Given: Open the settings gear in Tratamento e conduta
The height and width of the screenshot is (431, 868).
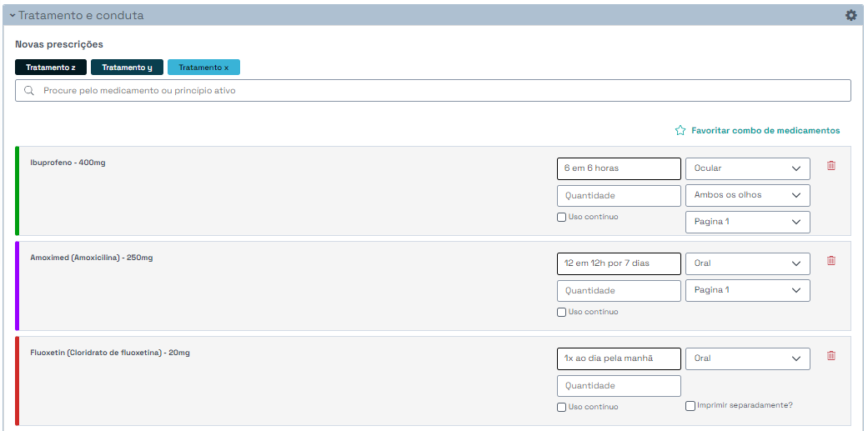Looking at the screenshot, I should pyautogui.click(x=850, y=15).
